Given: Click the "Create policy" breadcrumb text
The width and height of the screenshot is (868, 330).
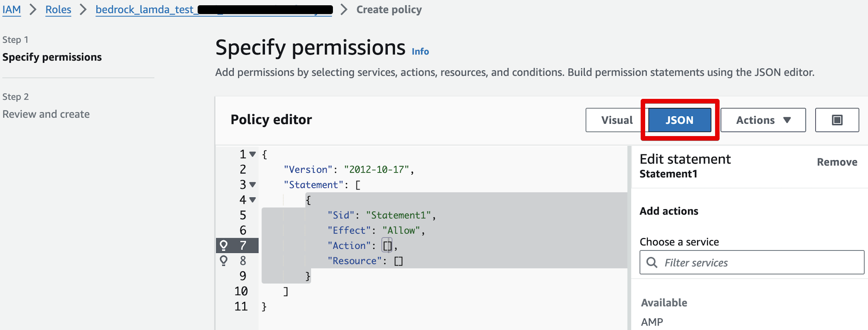Looking at the screenshot, I should [389, 9].
